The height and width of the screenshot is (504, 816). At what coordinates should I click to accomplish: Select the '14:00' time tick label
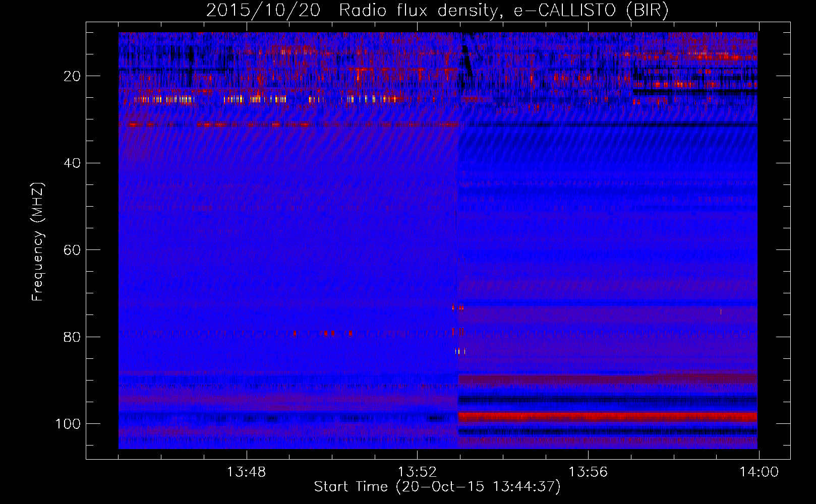759,472
